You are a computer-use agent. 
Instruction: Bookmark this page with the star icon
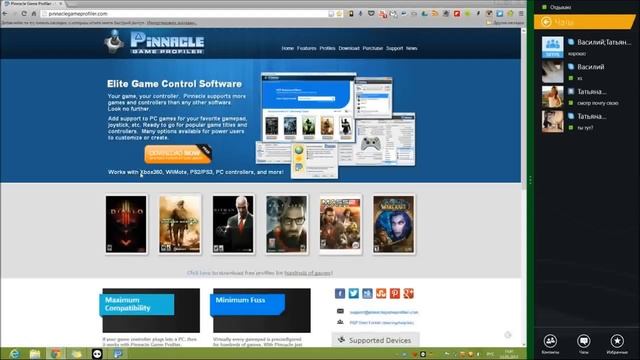coord(339,13)
